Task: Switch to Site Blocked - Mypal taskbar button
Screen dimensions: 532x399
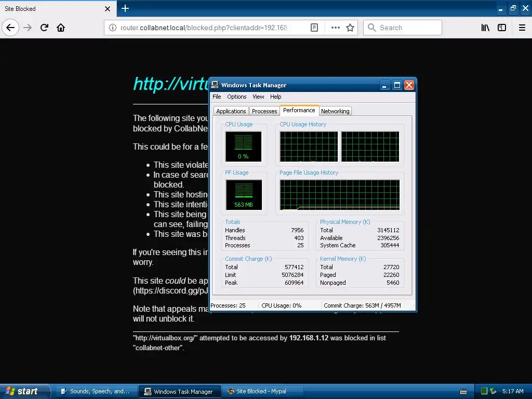Action: click(262, 392)
